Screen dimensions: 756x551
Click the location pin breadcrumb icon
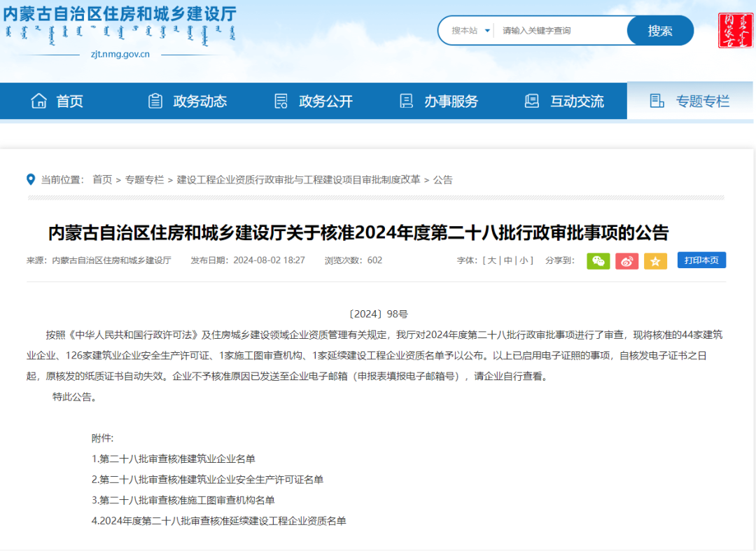point(31,179)
